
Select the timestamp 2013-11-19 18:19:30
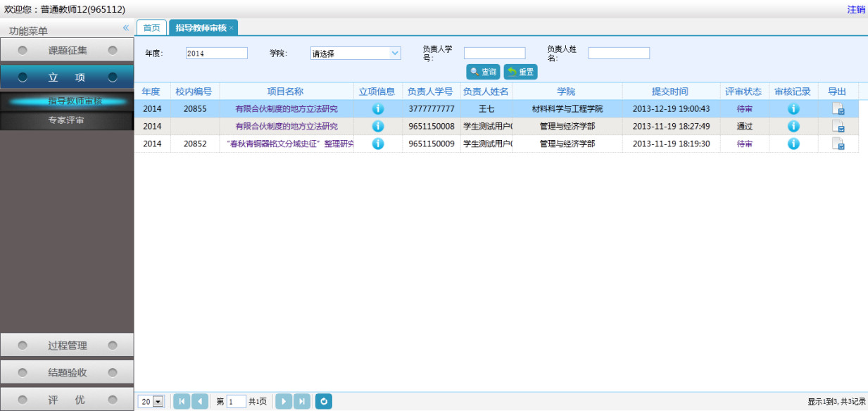point(671,144)
